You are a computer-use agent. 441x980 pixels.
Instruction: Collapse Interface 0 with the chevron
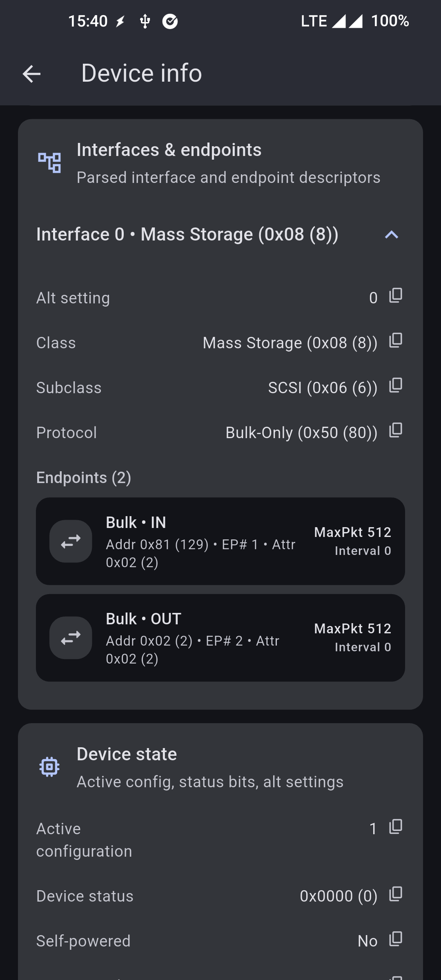[x=391, y=235]
